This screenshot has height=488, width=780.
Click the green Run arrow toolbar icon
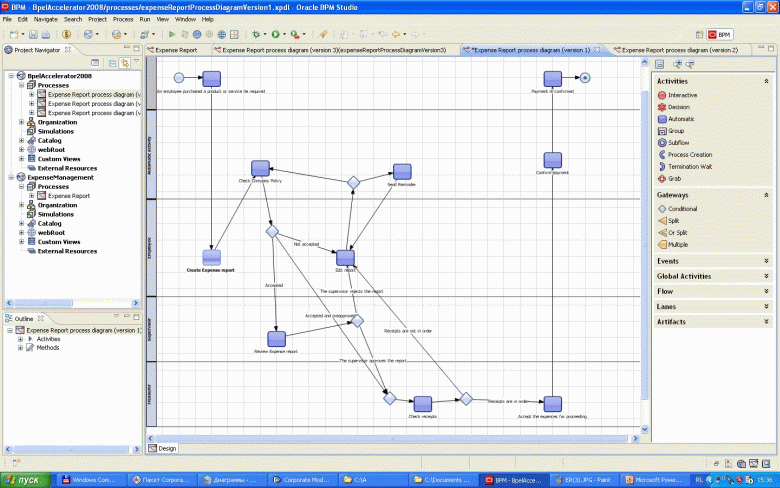point(172,34)
